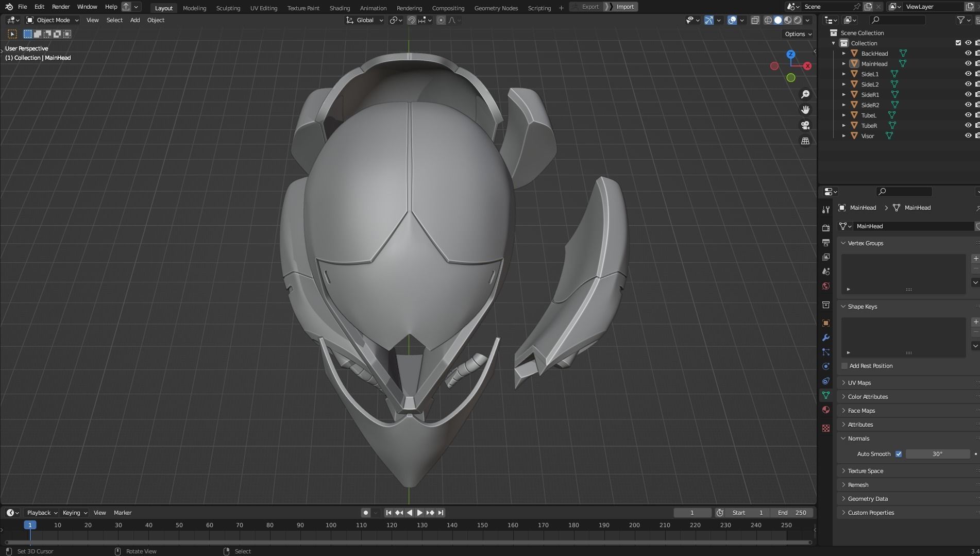Image resolution: width=980 pixels, height=556 pixels.
Task: Click the Play animation button
Action: pyautogui.click(x=419, y=513)
